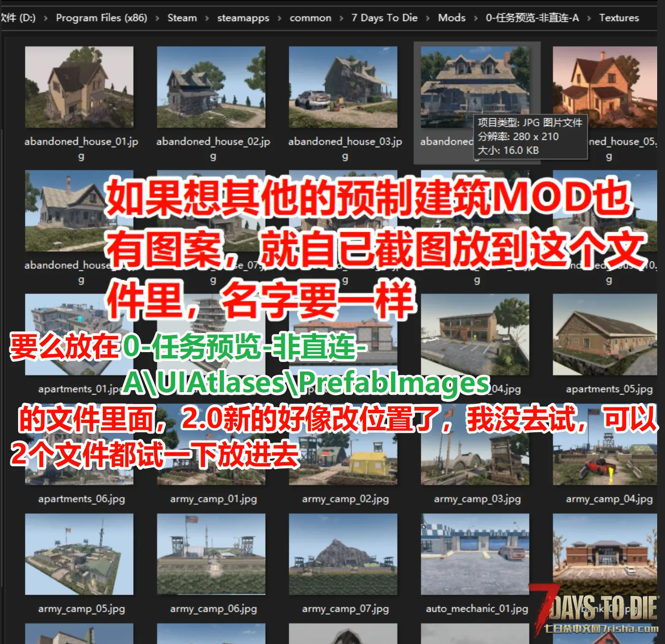The height and width of the screenshot is (644, 665).
Task: Expand the chevron after Program Files (x86)
Action: (x=157, y=18)
